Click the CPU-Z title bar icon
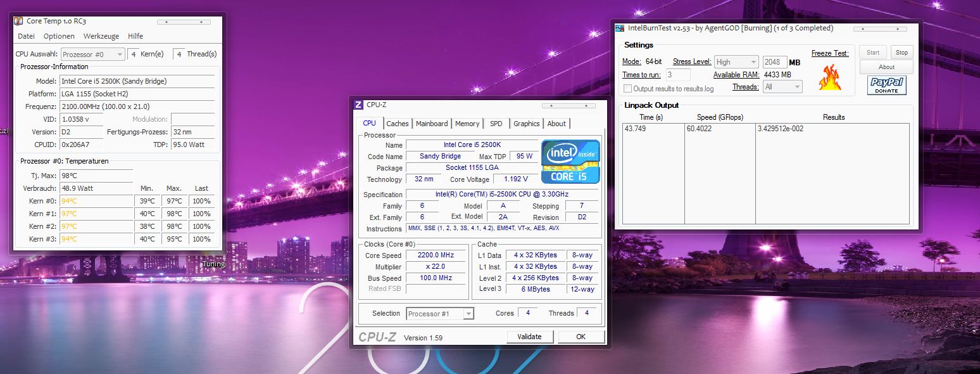The image size is (980, 374). tap(358, 105)
